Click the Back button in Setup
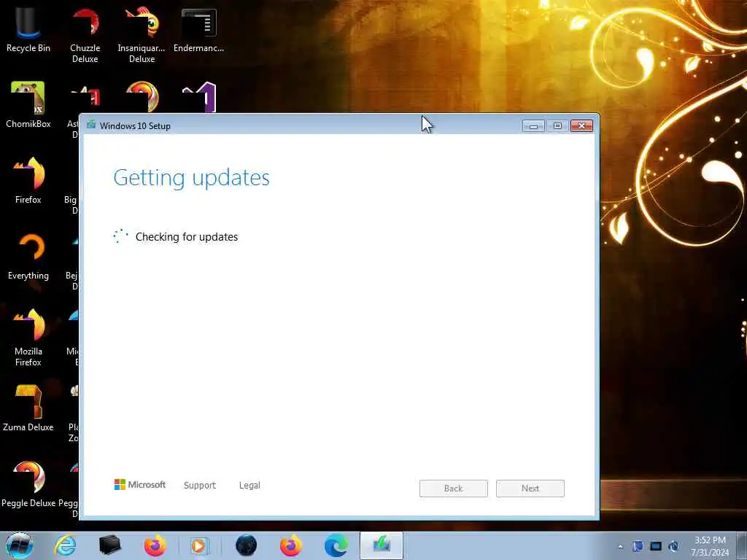Image resolution: width=747 pixels, height=560 pixels. (x=453, y=489)
